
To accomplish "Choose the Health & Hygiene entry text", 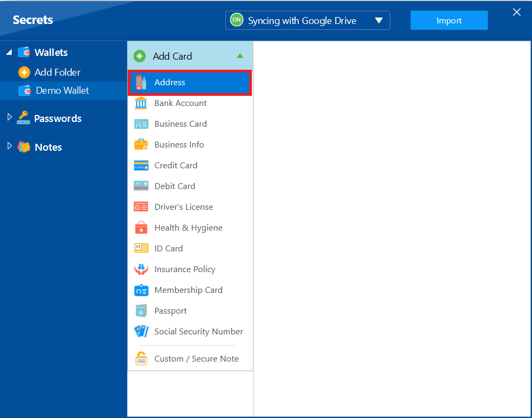I will click(189, 228).
